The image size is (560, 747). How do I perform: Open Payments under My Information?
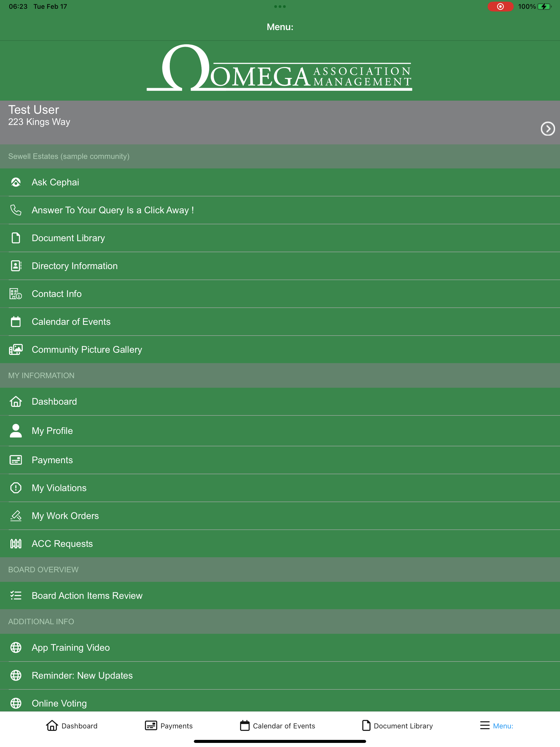280,460
